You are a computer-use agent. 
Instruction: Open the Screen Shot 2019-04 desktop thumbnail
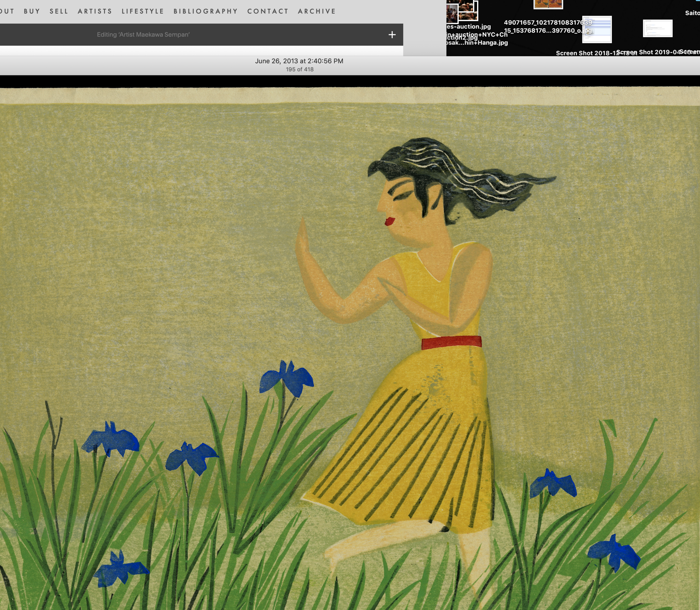(657, 28)
